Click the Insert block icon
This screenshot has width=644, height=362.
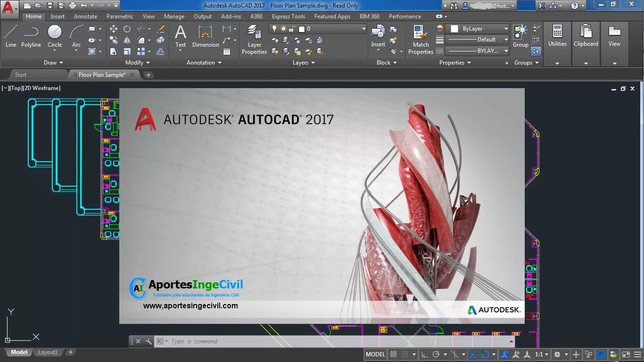coord(378,35)
